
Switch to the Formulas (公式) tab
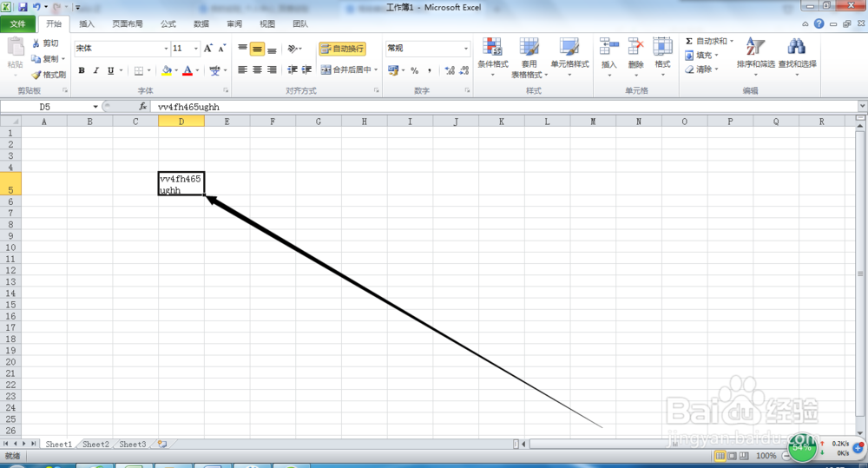168,23
